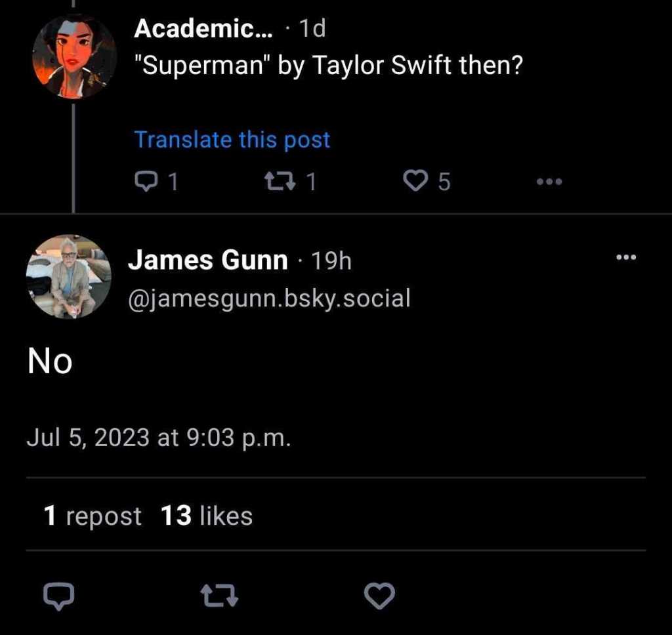Viewport: 672px width, 635px height.
Task: Click the reply icon under James Gunn's post
Action: click(x=58, y=596)
